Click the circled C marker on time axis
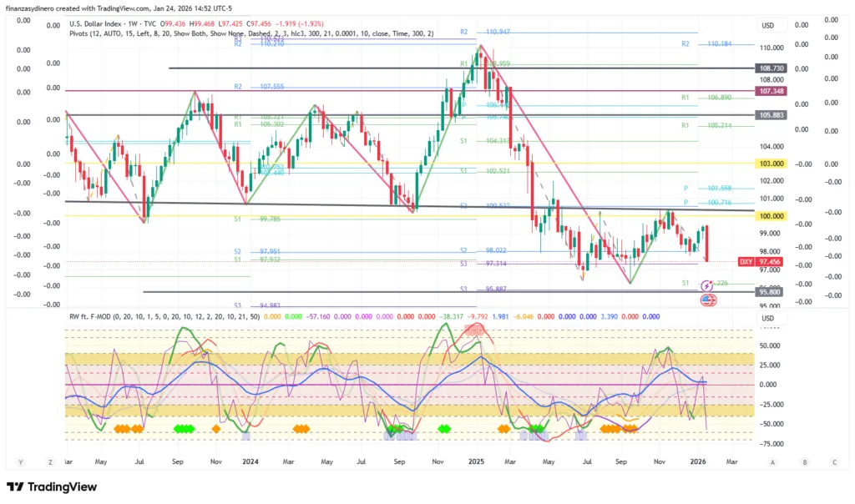The width and height of the screenshot is (855, 504). point(834,461)
